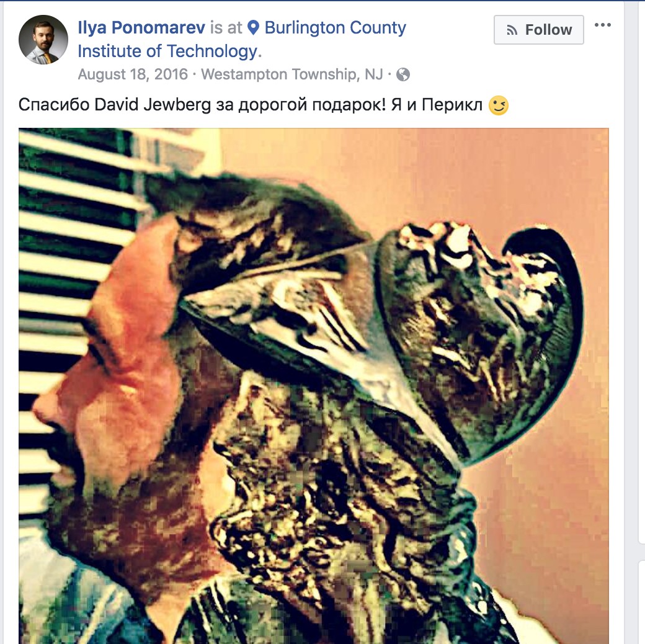Click the Institute of Technology link text

pos(169,51)
